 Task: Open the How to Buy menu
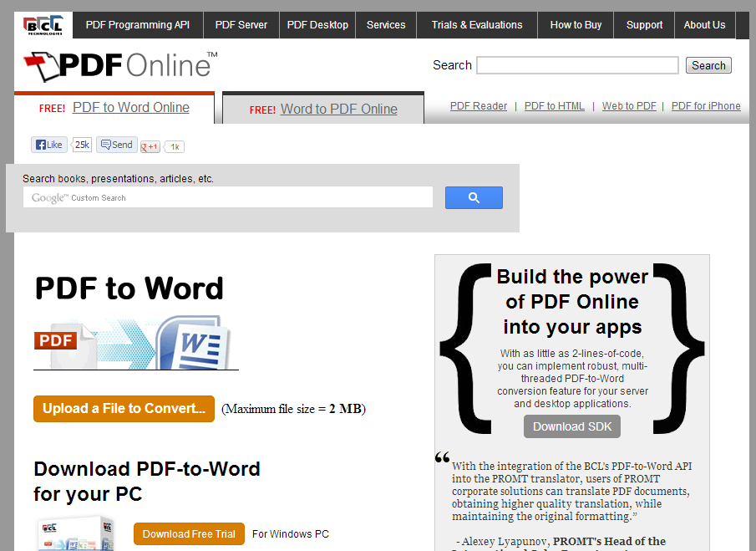click(x=576, y=25)
